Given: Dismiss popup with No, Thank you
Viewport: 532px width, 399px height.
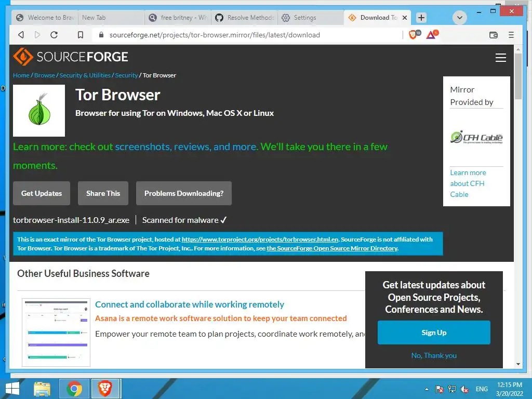Looking at the screenshot, I should click(434, 355).
